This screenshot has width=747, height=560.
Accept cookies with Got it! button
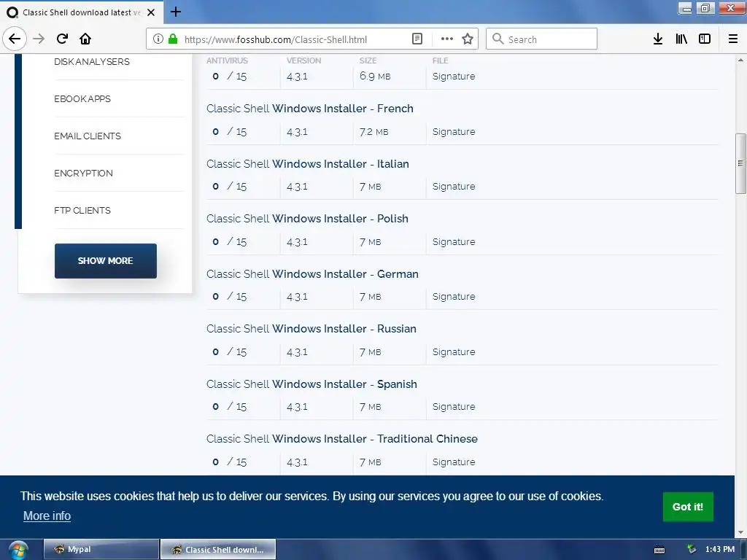click(688, 507)
